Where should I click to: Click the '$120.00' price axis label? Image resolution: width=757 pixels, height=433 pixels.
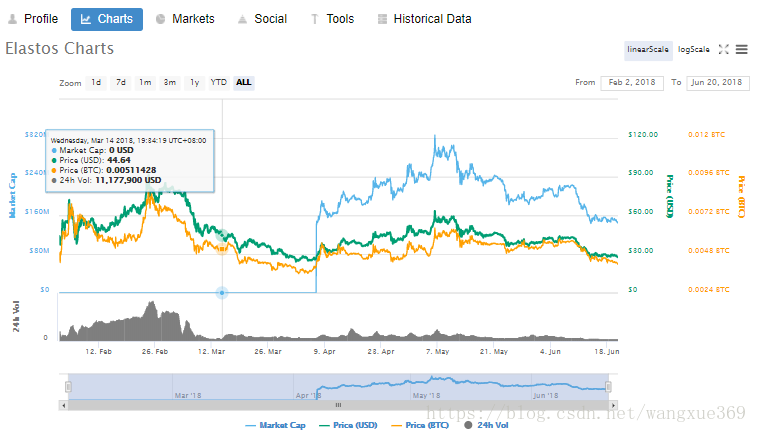point(643,134)
